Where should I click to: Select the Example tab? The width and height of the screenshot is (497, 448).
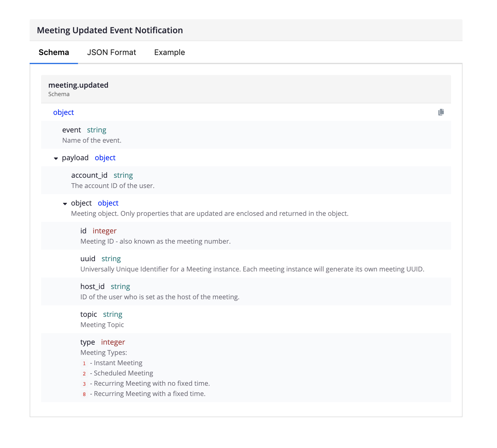pos(169,52)
